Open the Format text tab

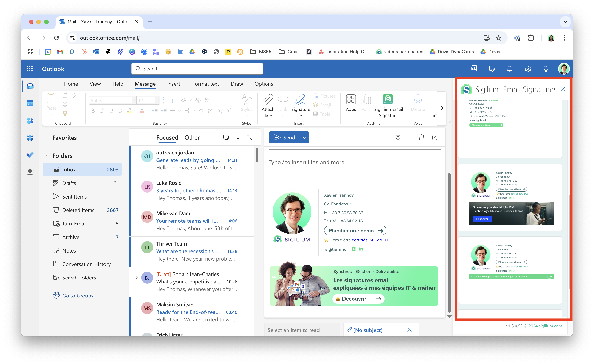(205, 84)
